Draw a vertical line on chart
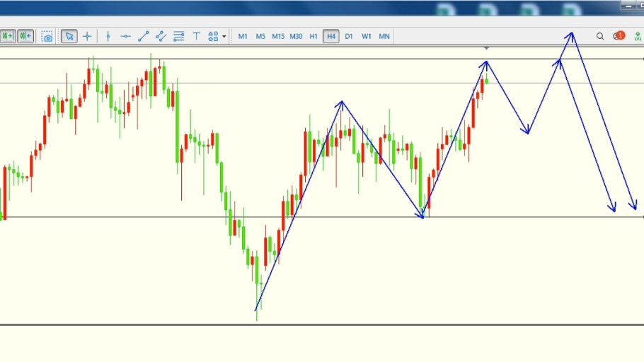Image resolution: width=644 pixels, height=362 pixels. pos(108,36)
